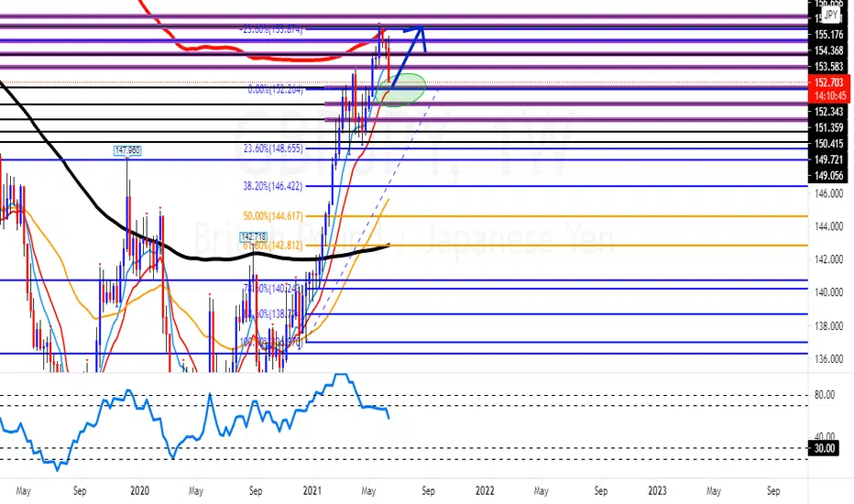Click the 138.000 price scale value
The height and width of the screenshot is (504, 854).
828,326
